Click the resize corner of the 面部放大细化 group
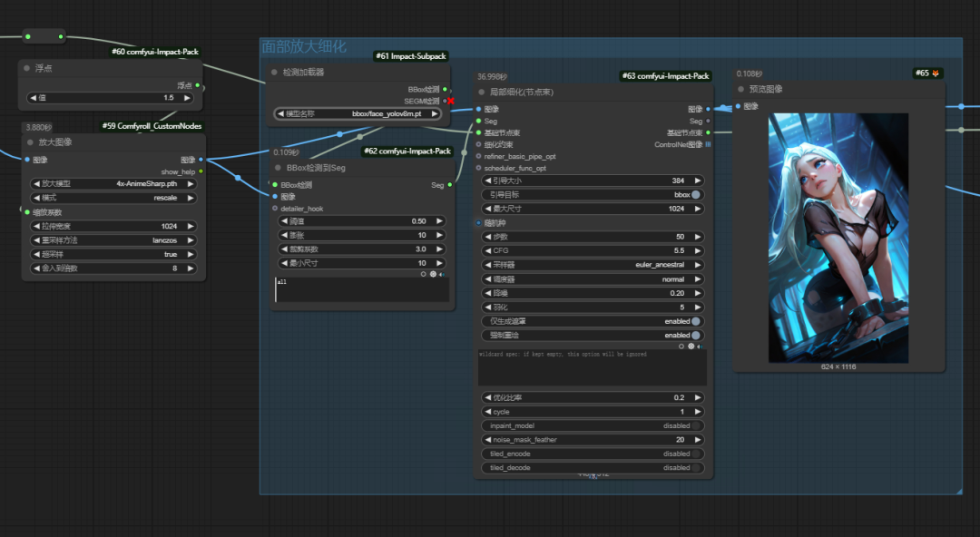This screenshot has width=980, height=537. 959,492
